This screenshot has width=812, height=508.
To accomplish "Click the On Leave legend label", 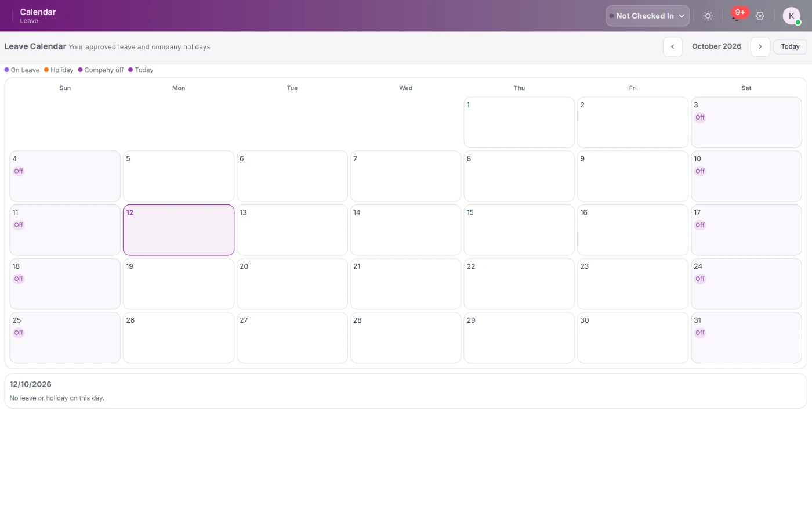I will [x=25, y=70].
